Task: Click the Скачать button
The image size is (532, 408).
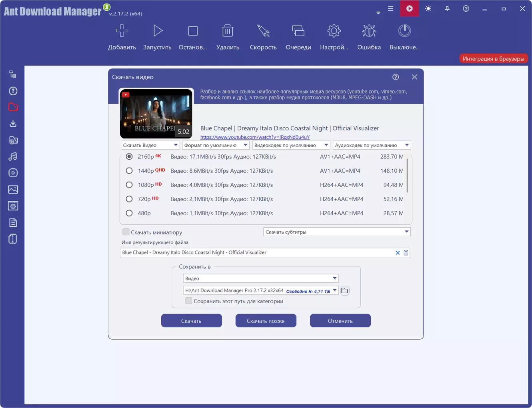Action: tap(192, 321)
